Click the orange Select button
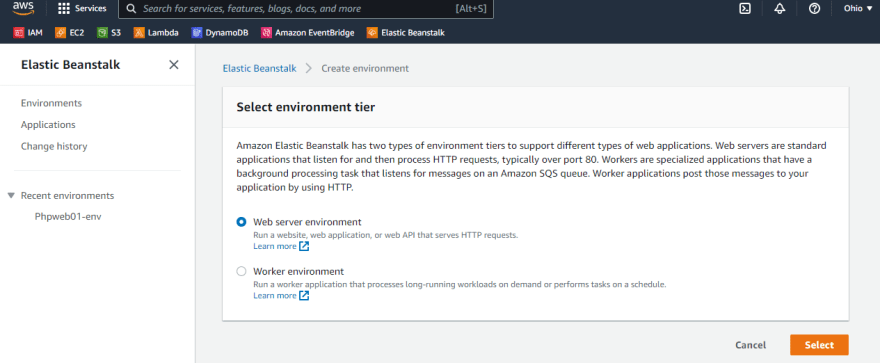Screen dimensions: 880x363 819,345
